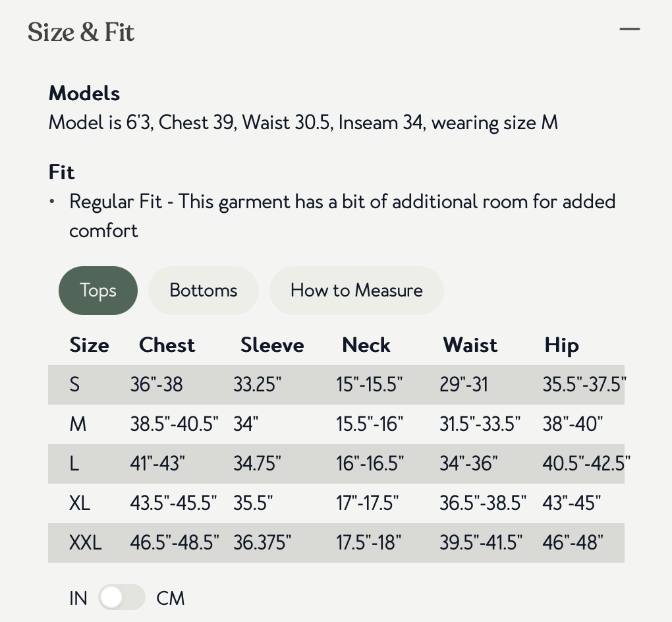Select the size S row label
The image size is (672, 622).
74,384
